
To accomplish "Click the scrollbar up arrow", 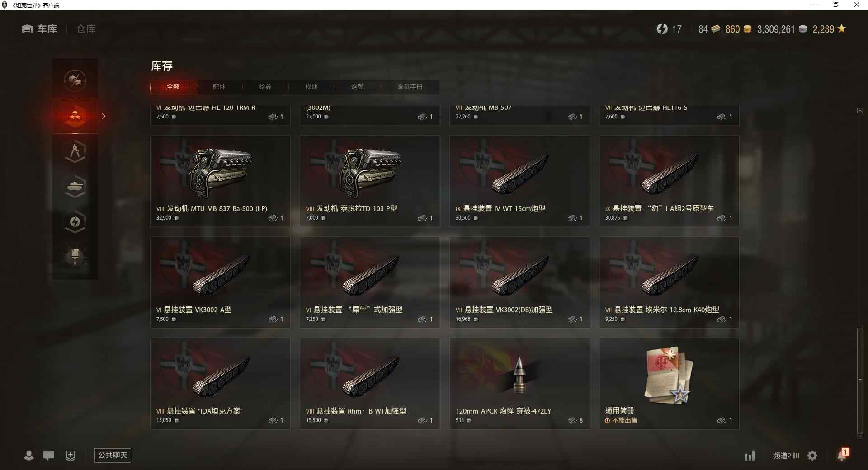I will point(860,111).
